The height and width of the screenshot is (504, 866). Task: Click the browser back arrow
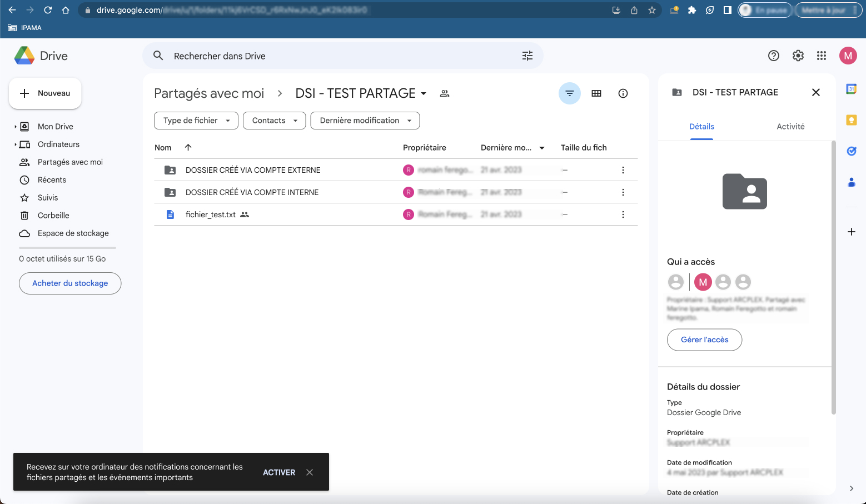12,10
